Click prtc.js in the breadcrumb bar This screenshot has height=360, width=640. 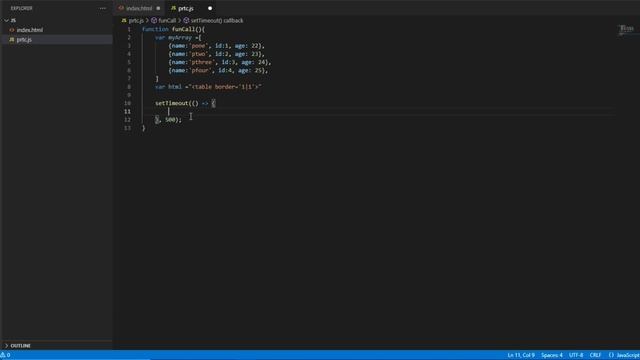tap(136, 20)
